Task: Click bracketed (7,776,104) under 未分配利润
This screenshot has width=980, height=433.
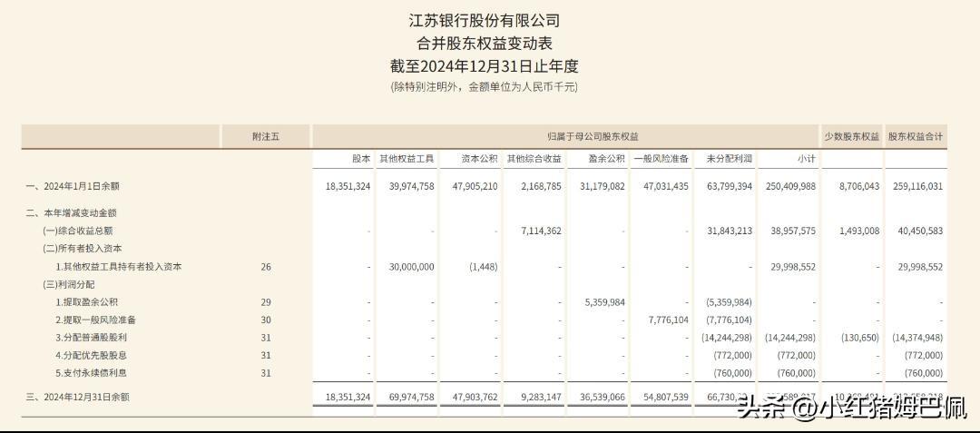Action: pyautogui.click(x=728, y=320)
